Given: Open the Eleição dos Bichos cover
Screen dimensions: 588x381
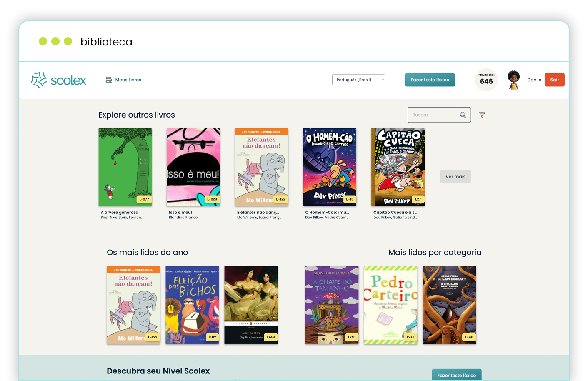Looking at the screenshot, I should [193, 305].
